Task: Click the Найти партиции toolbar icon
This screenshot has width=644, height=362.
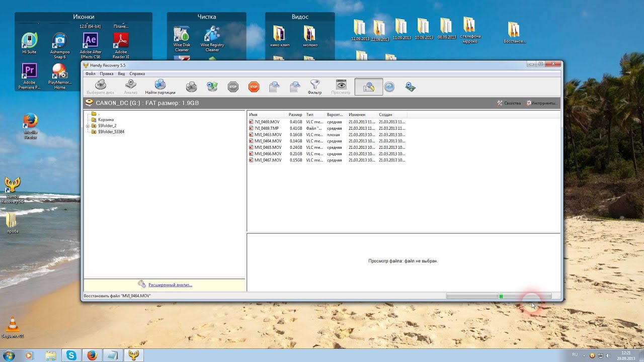Action: coord(160,86)
